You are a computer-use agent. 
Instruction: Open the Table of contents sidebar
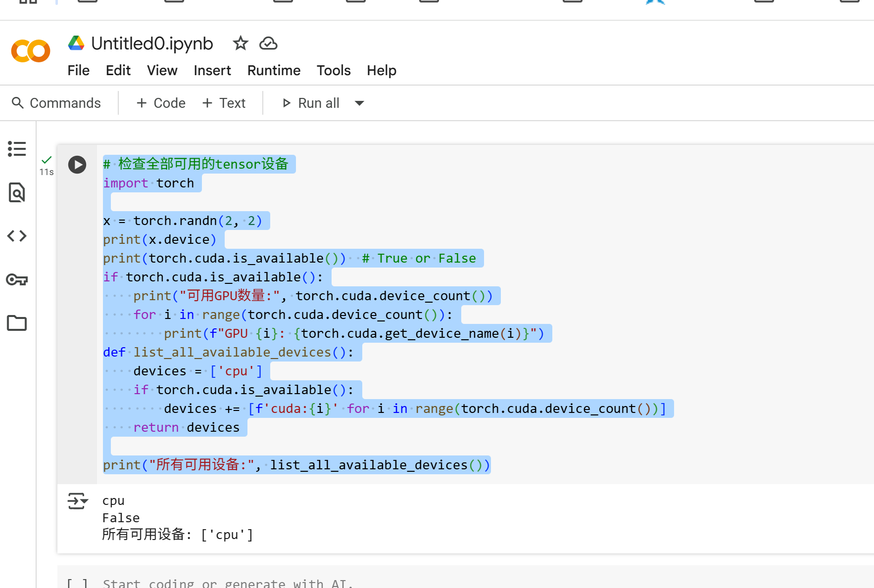coord(17,149)
